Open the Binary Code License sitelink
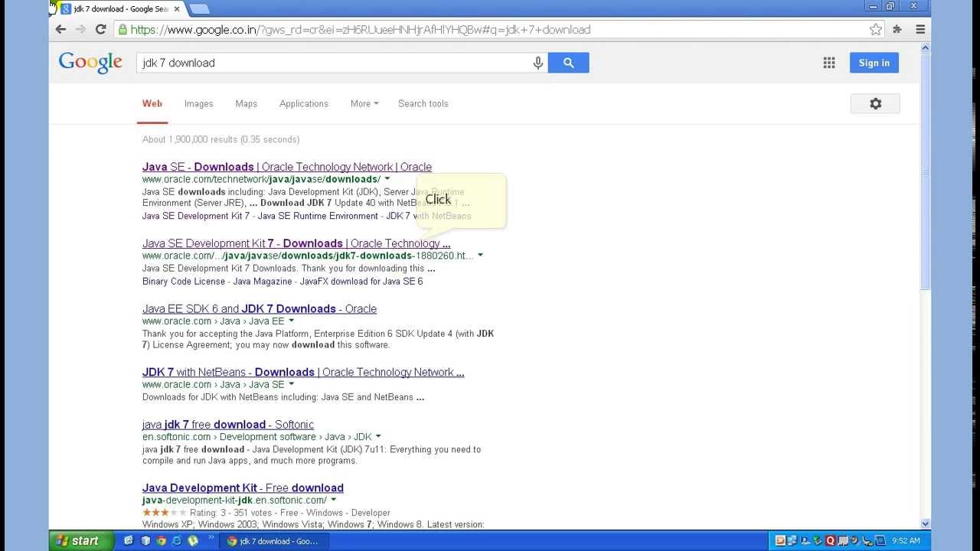The image size is (980, 551). click(184, 282)
